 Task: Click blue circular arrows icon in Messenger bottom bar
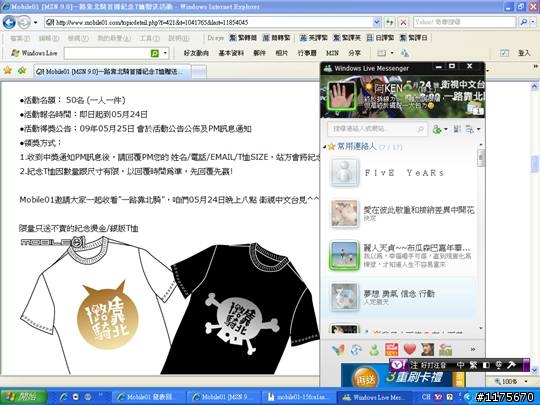[356, 350]
